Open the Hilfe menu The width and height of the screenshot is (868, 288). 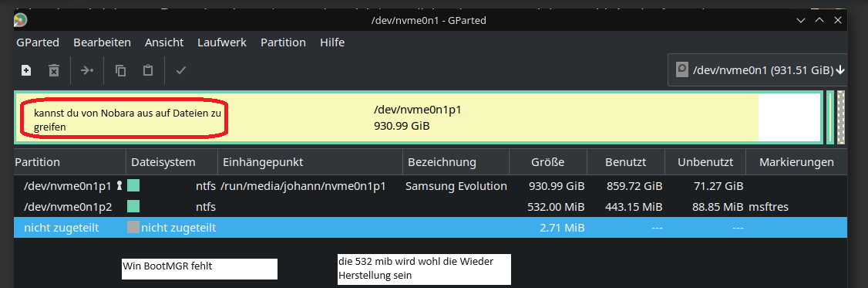click(x=332, y=42)
